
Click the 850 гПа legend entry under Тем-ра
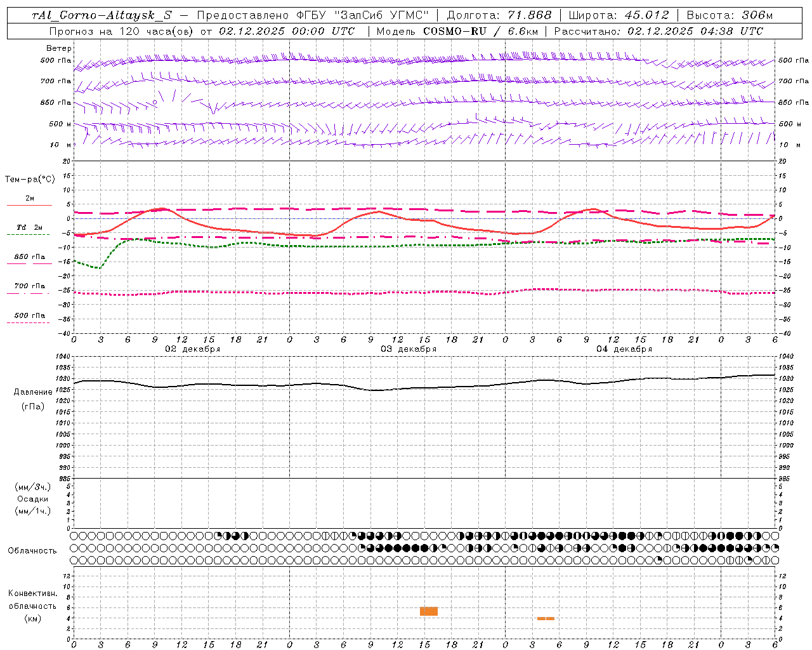tap(29, 257)
